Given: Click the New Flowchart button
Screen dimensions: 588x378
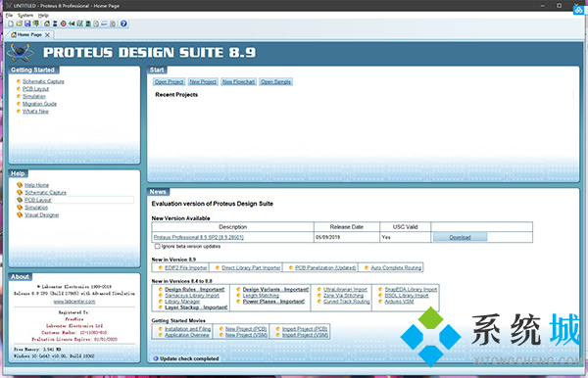Looking at the screenshot, I should (x=238, y=81).
